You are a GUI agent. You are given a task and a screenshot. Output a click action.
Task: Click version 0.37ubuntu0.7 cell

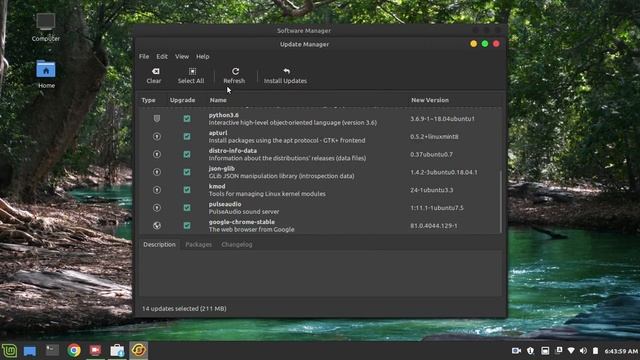point(431,154)
